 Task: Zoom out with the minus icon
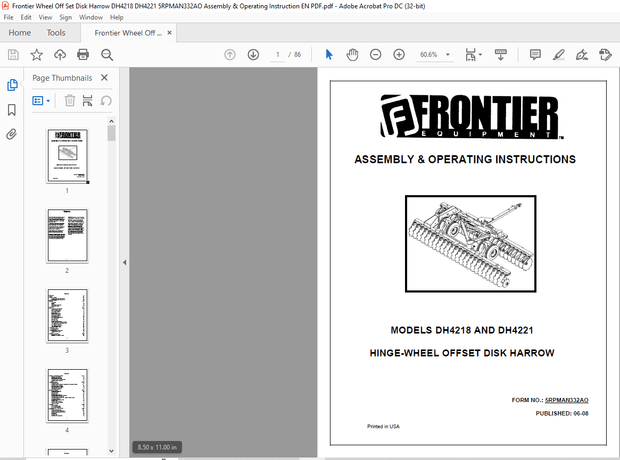pos(375,55)
